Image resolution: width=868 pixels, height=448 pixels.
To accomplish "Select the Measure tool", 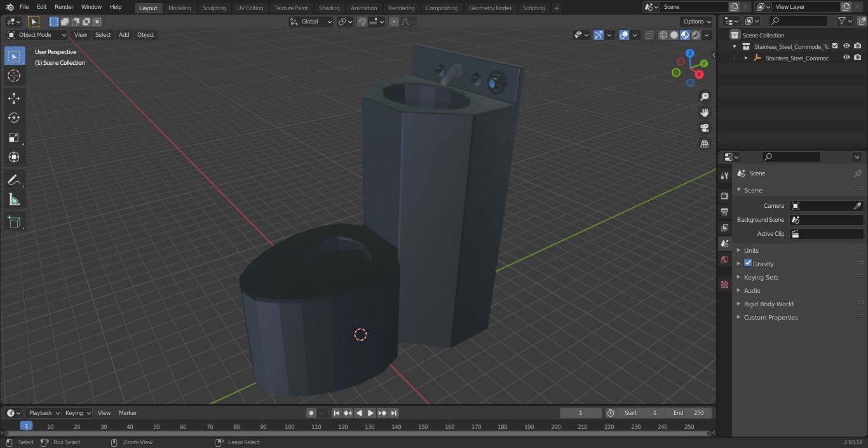I will pos(14,200).
